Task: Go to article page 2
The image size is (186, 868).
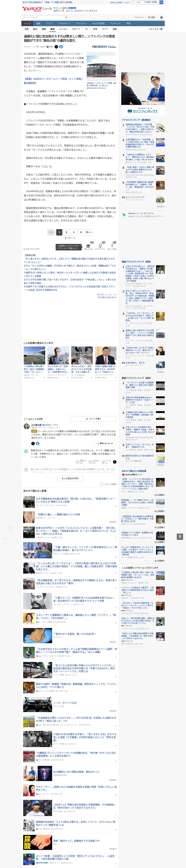Action: click(66, 232)
